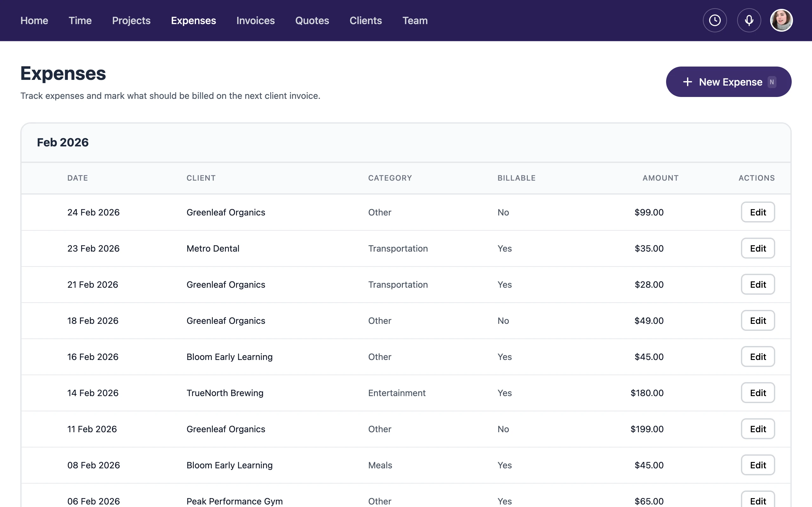Switch to the Time page
812x507 pixels.
(x=80, y=21)
